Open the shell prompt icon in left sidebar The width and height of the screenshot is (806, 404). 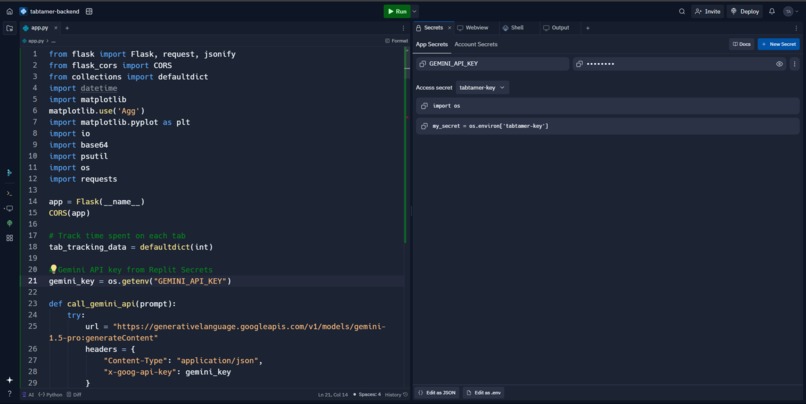[x=9, y=193]
